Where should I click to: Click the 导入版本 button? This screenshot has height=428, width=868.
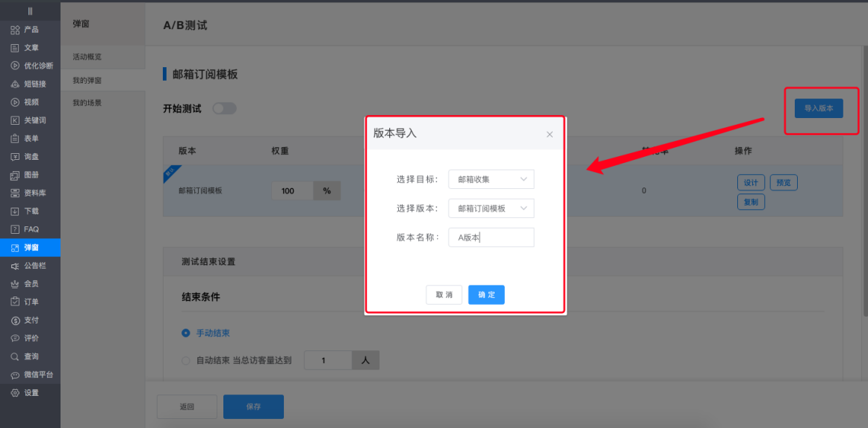(819, 108)
